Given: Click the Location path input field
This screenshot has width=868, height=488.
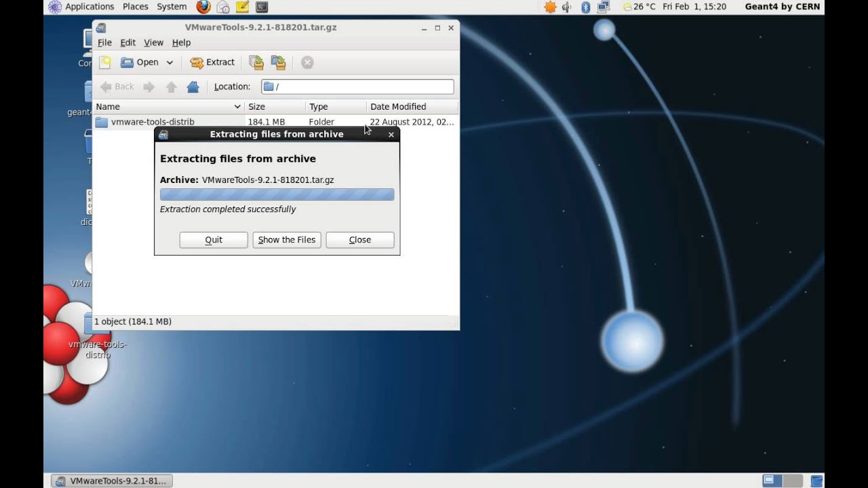Looking at the screenshot, I should 357,87.
